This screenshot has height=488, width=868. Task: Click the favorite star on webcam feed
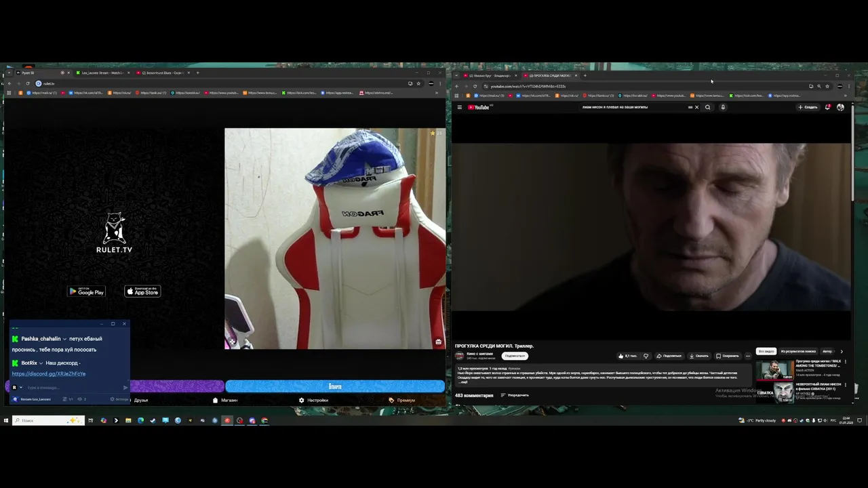tap(432, 134)
